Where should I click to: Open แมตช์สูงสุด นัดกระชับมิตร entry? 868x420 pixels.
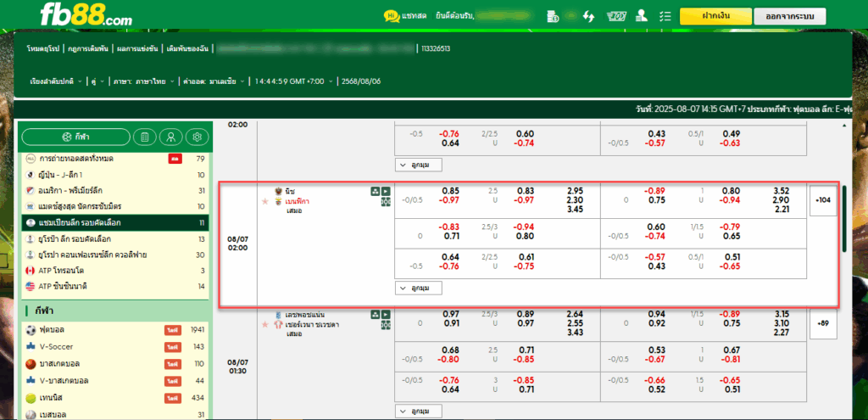[x=115, y=206]
